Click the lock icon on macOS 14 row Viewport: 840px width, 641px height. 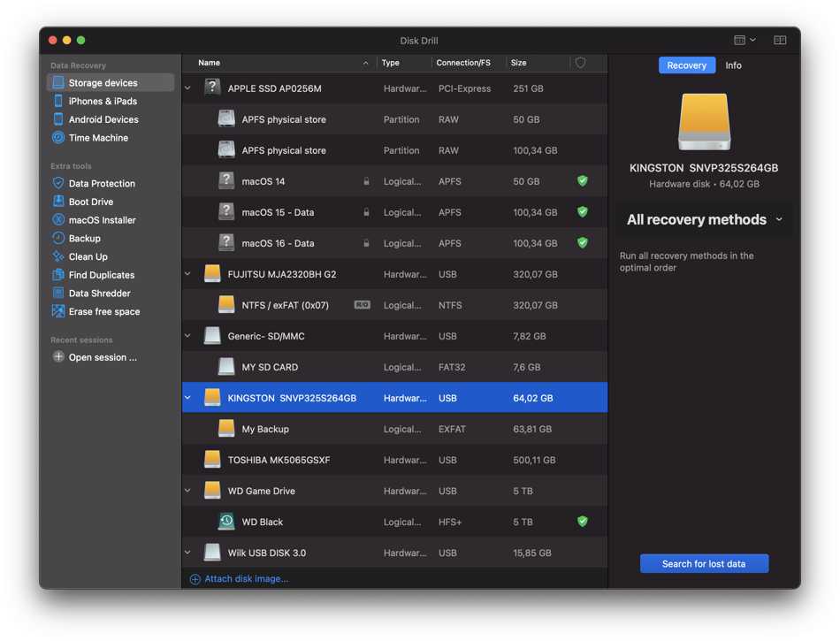coord(366,181)
